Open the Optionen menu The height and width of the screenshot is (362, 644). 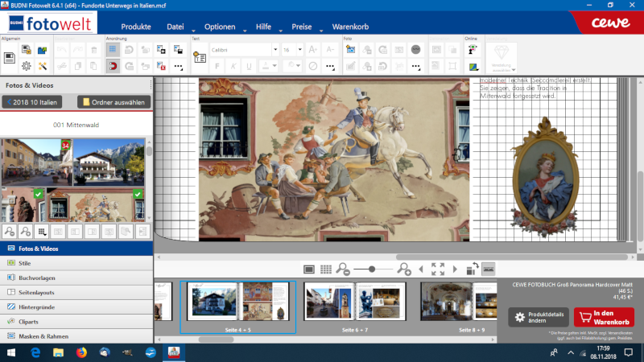[x=220, y=27]
